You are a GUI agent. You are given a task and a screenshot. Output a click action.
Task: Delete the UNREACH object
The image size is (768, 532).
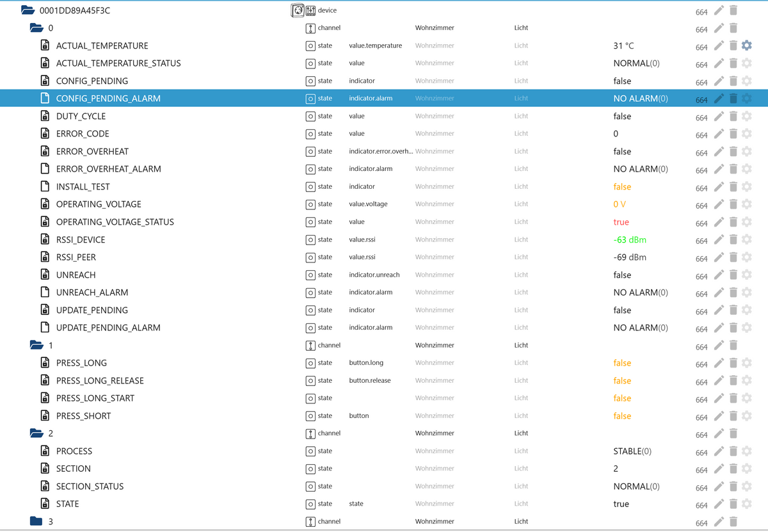733,275
